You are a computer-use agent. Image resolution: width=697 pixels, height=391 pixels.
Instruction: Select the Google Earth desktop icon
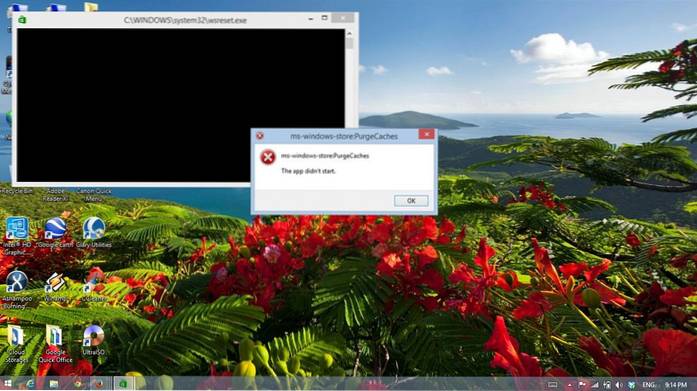55,233
